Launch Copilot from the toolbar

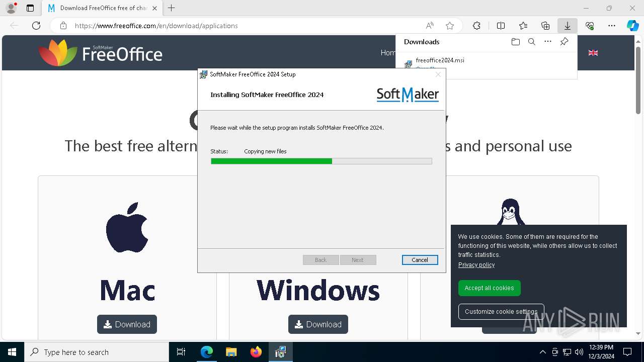[x=632, y=26]
